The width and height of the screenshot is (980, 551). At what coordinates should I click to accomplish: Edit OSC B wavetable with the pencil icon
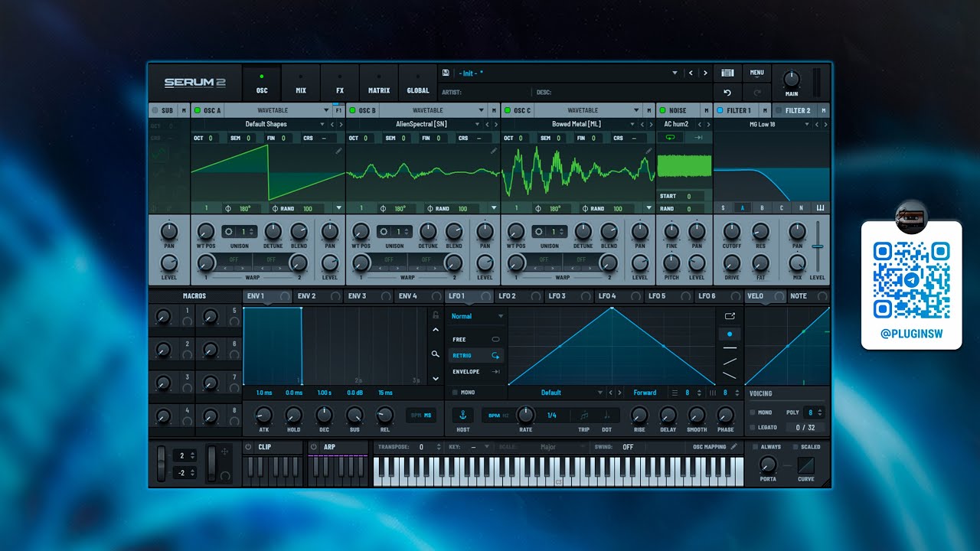click(x=494, y=151)
